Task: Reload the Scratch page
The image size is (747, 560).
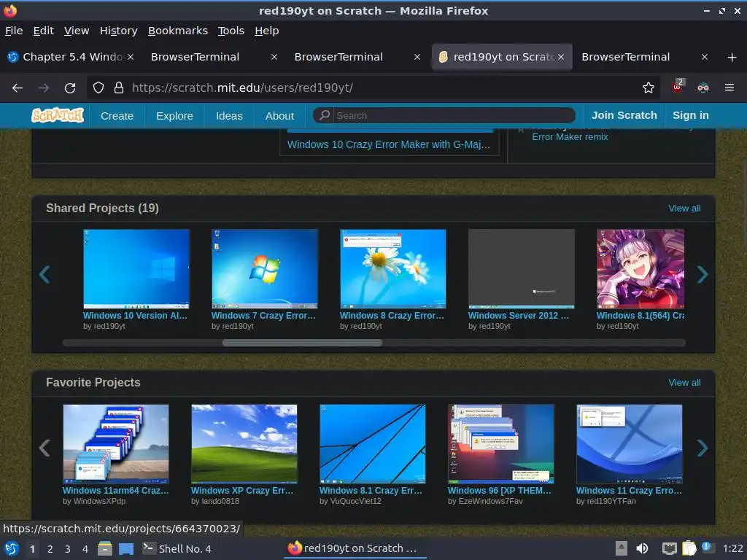Action: (70, 87)
